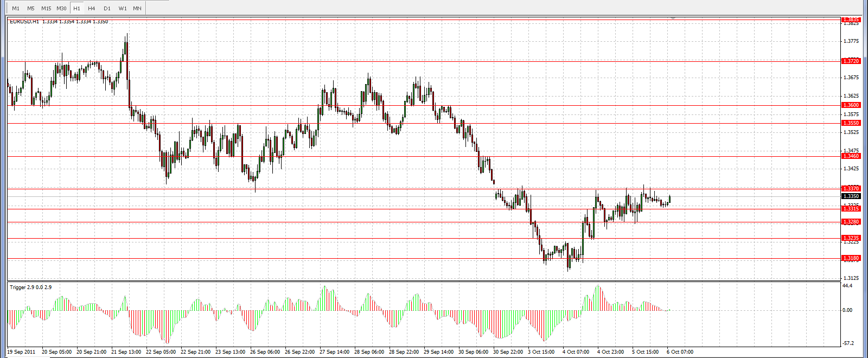Change chart to D1 daily timeframe
This screenshot has height=358, width=868.
[107, 8]
